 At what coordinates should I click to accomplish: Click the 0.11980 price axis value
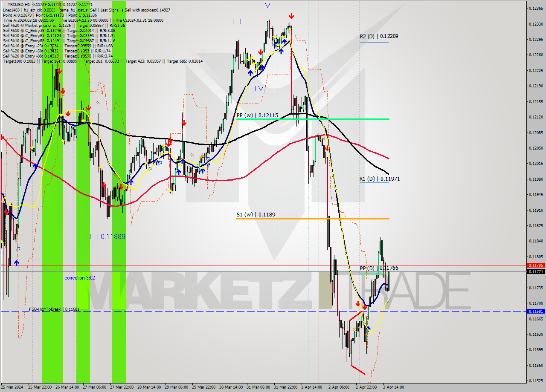[x=536, y=179]
